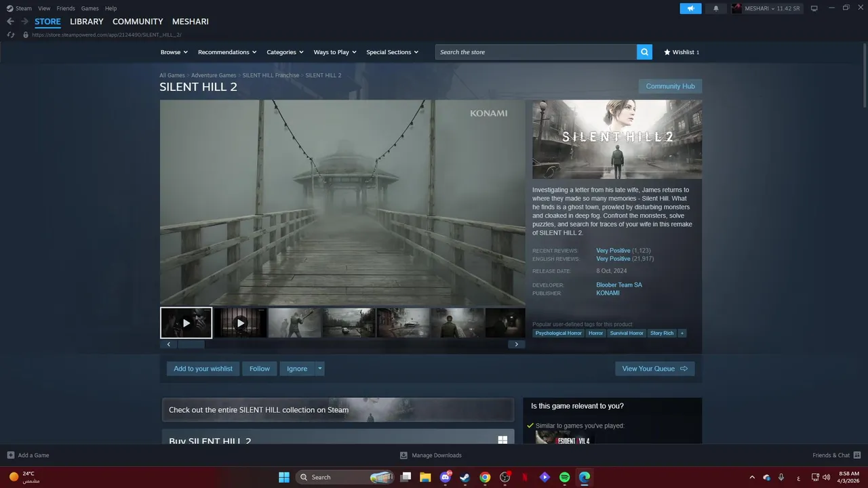Expand the Special Sections dropdown

click(393, 52)
